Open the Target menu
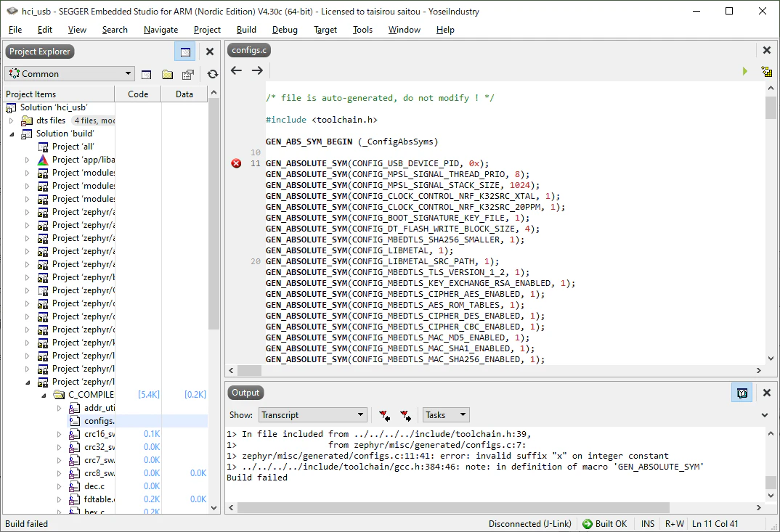 (325, 30)
